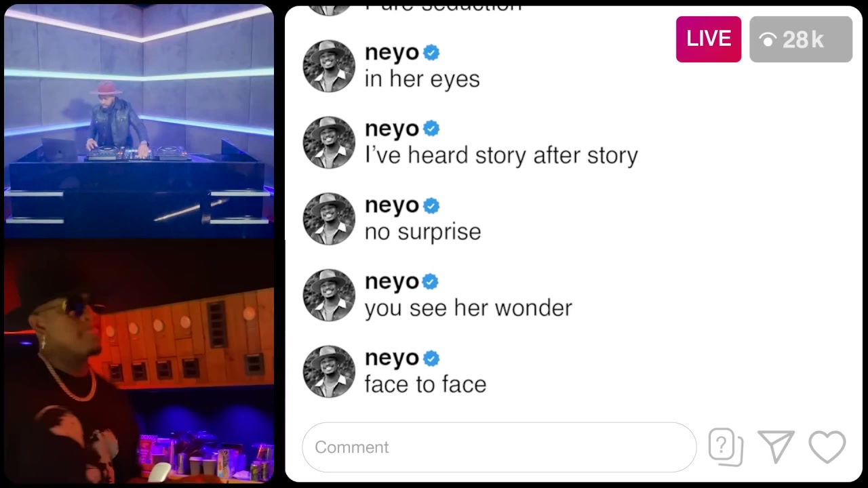Click verified badge above 'you see her wonder'
868x488 pixels.
point(431,281)
